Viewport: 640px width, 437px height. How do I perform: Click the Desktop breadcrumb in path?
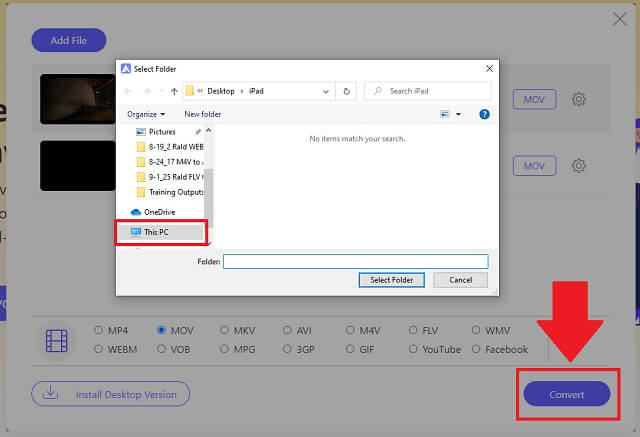(221, 91)
